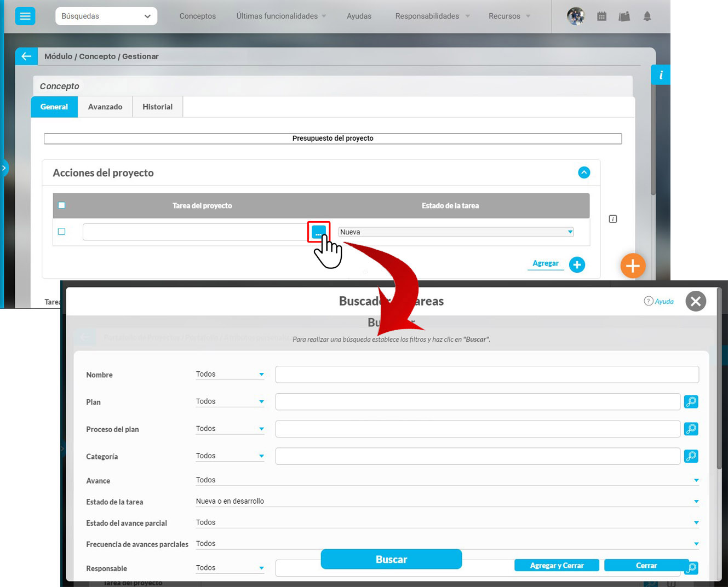Click the Cerrar button
Image resolution: width=728 pixels, height=587 pixels.
(646, 566)
